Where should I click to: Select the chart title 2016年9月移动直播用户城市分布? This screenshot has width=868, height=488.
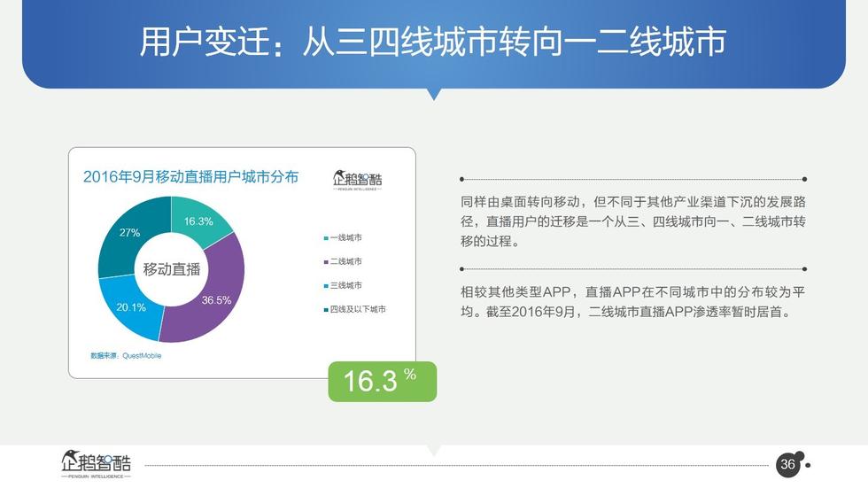coord(191,176)
